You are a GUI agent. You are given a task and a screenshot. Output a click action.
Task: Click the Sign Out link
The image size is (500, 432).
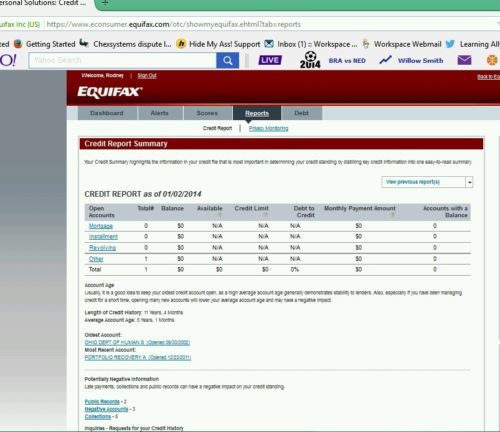(x=147, y=76)
